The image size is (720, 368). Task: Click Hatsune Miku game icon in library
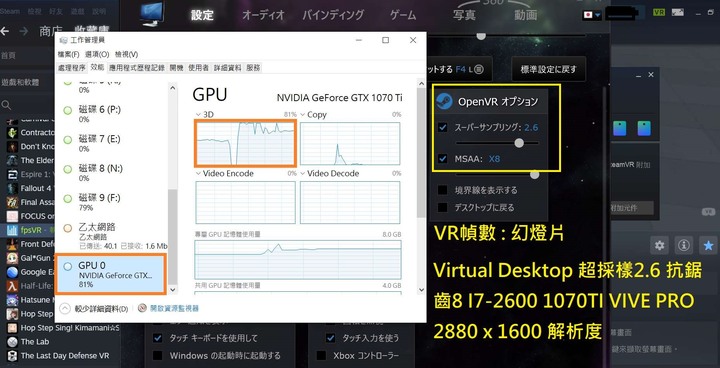point(12,300)
